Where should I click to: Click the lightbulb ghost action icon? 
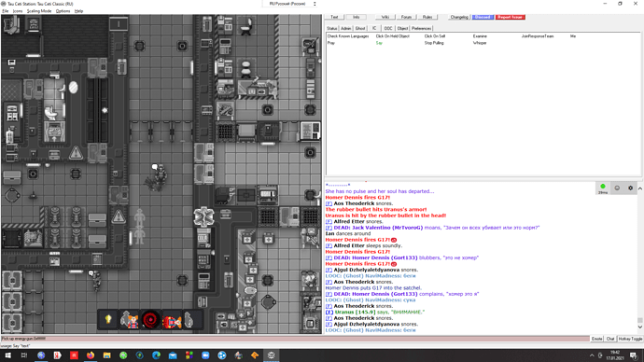coord(108,320)
